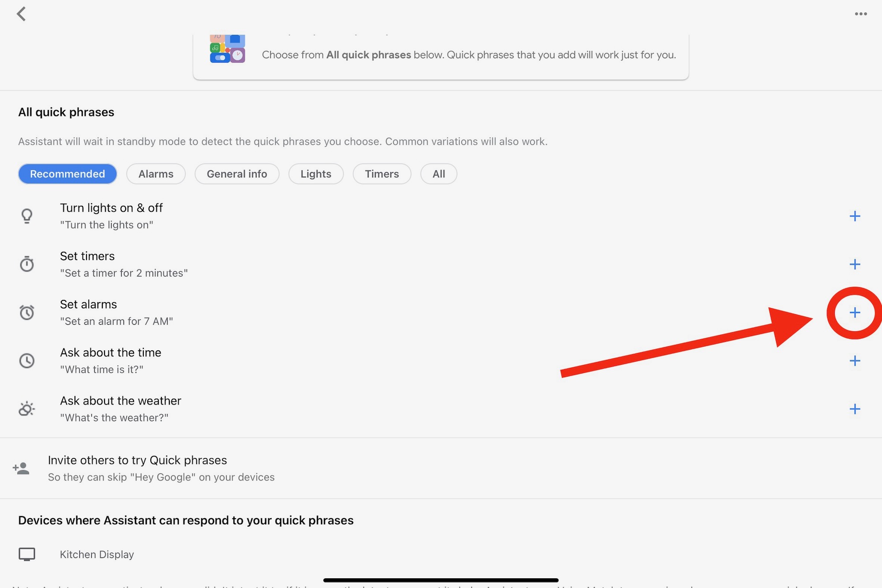Click the weather icon for Ask about the weather
Screen dimensions: 882x588
(27, 408)
